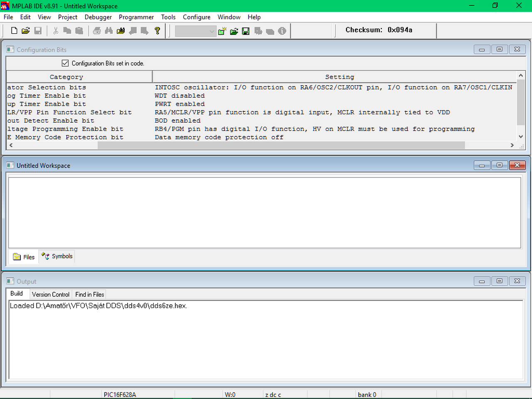The width and height of the screenshot is (532, 399).
Task: Click the Save Workspace green disk icon
Action: [246, 31]
